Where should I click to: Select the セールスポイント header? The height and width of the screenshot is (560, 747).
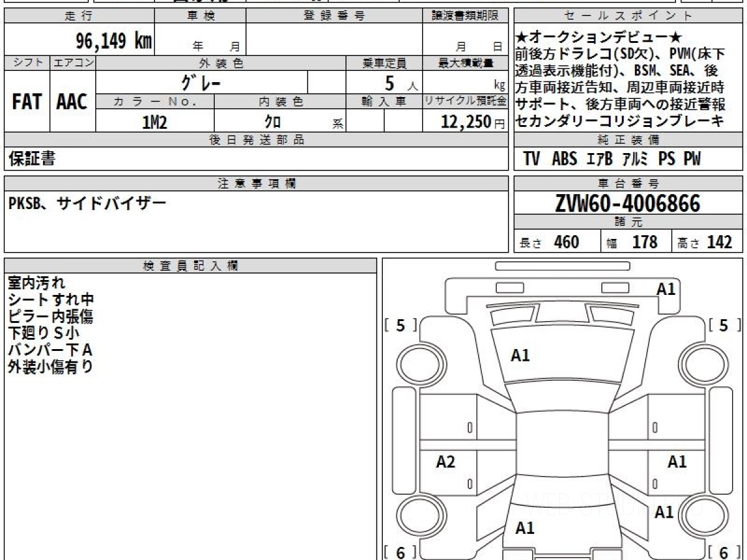629,16
